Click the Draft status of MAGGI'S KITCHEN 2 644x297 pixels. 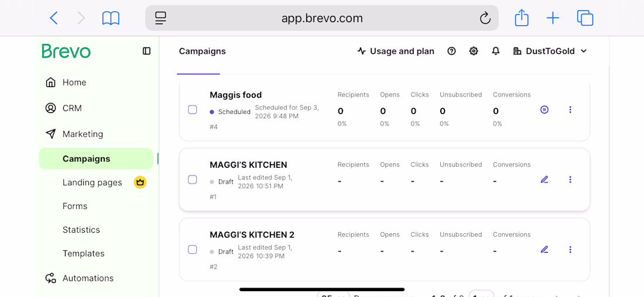(x=226, y=252)
